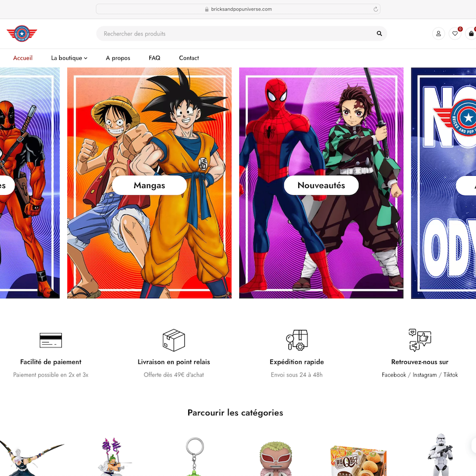Click the payment card icon above Facilité de paiement
This screenshot has width=476, height=476.
[51, 340]
